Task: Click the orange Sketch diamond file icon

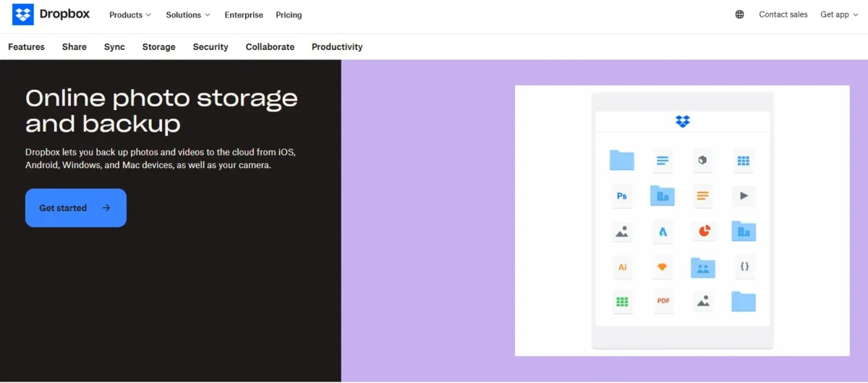Action: [663, 266]
